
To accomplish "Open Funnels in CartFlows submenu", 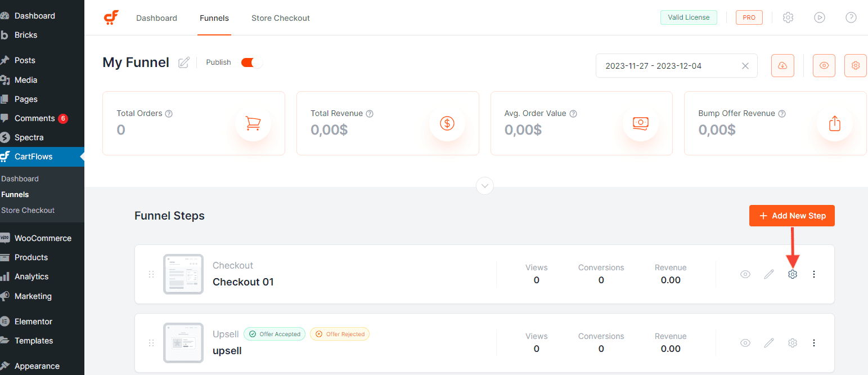I will [x=15, y=194].
